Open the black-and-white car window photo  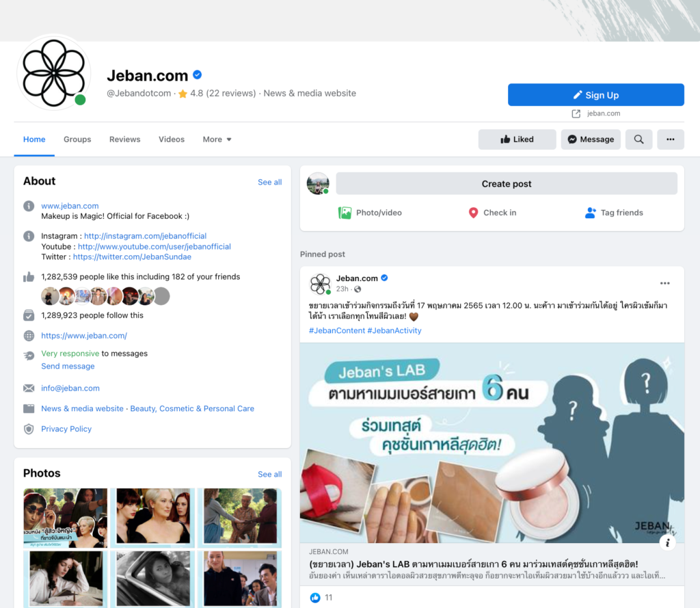(152, 579)
